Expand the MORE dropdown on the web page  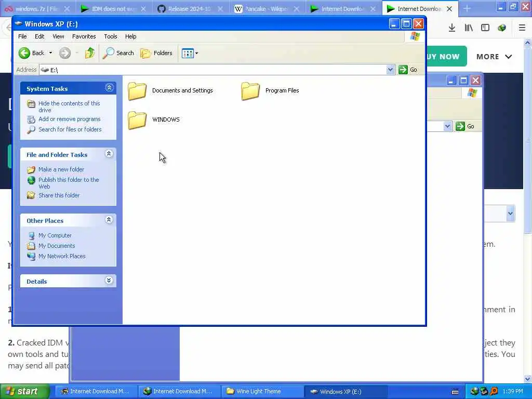494,57
